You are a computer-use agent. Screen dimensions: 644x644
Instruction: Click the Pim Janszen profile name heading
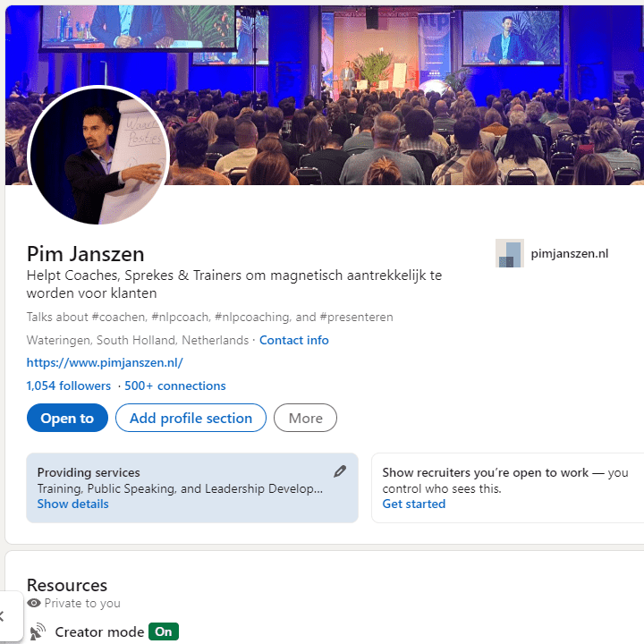[86, 254]
